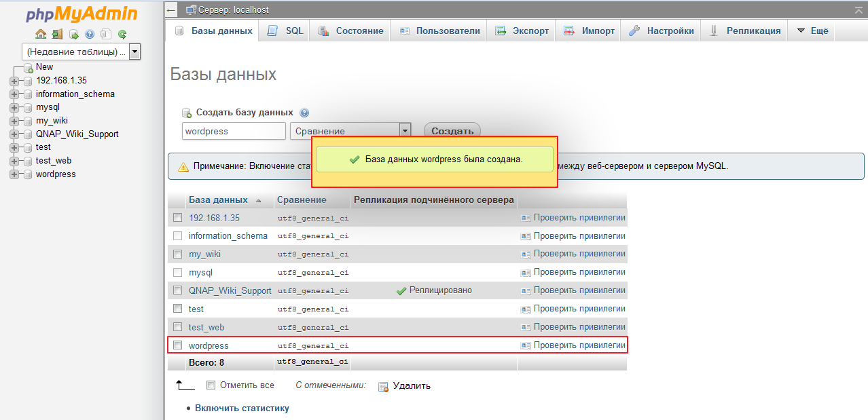
Task: Expand the mysql node in sidebar tree
Action: click(14, 107)
